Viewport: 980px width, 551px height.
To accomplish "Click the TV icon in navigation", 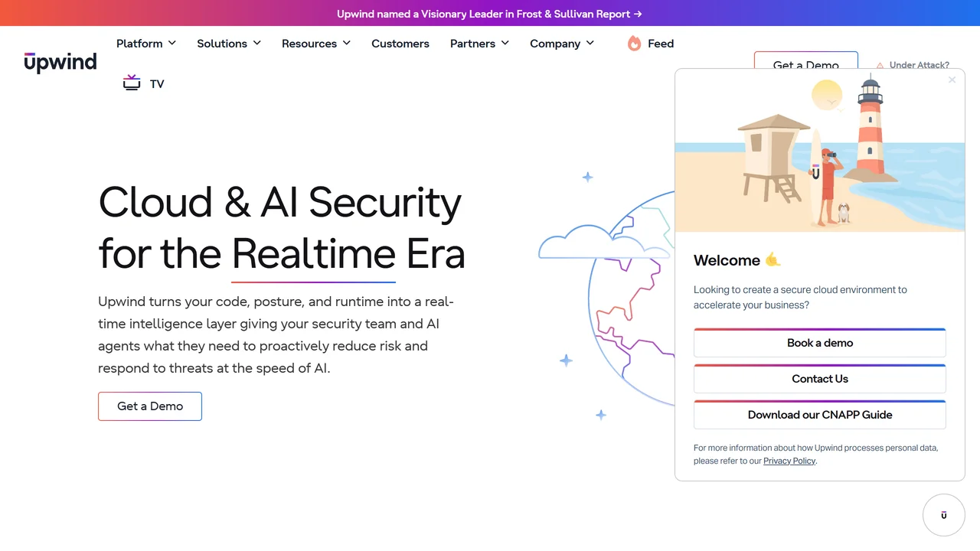I will (x=132, y=83).
